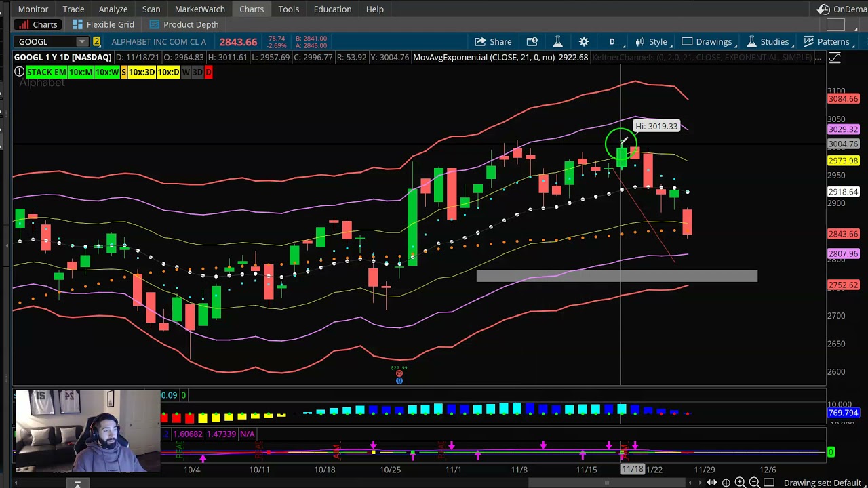Toggle the 10x:W label
This screenshot has height=488, width=868.
(106, 72)
